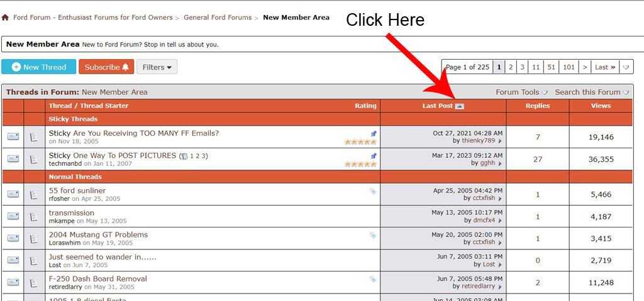Click the home icon in the breadcrumb
The image size is (644, 301).
tap(5, 18)
